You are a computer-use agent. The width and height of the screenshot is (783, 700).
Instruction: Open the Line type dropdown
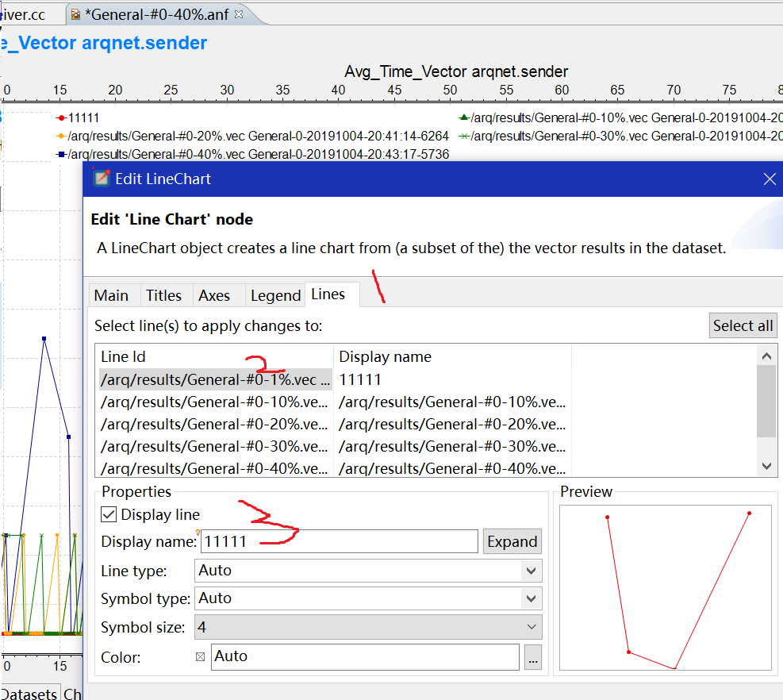tap(368, 571)
